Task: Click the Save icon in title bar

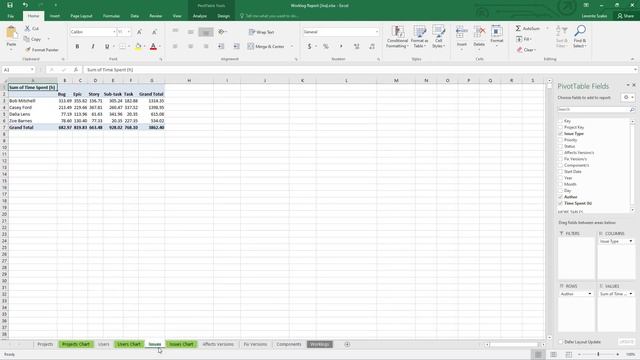Action: click(x=10, y=5)
